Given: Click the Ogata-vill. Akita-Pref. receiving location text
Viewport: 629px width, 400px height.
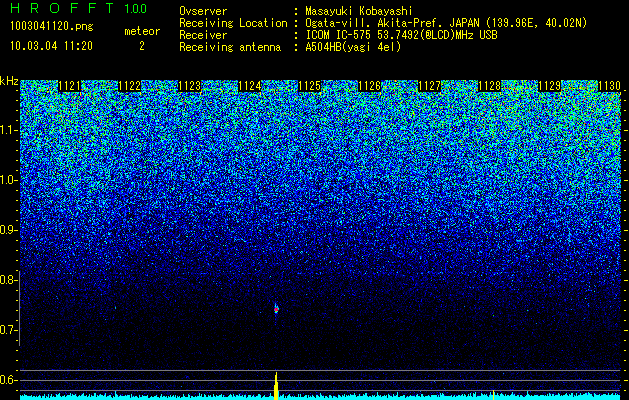Looking at the screenshot, I should [x=446, y=23].
